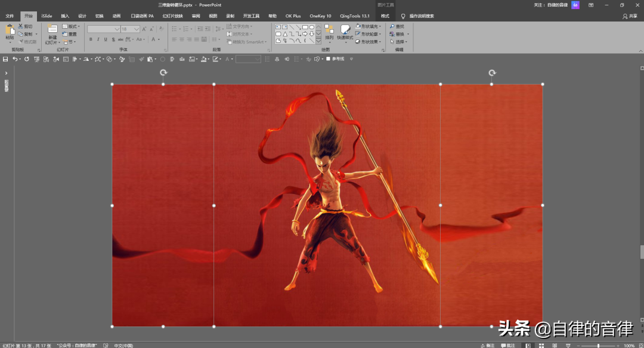Toggle text Shadow formatting
644x348 pixels.
coord(113,39)
